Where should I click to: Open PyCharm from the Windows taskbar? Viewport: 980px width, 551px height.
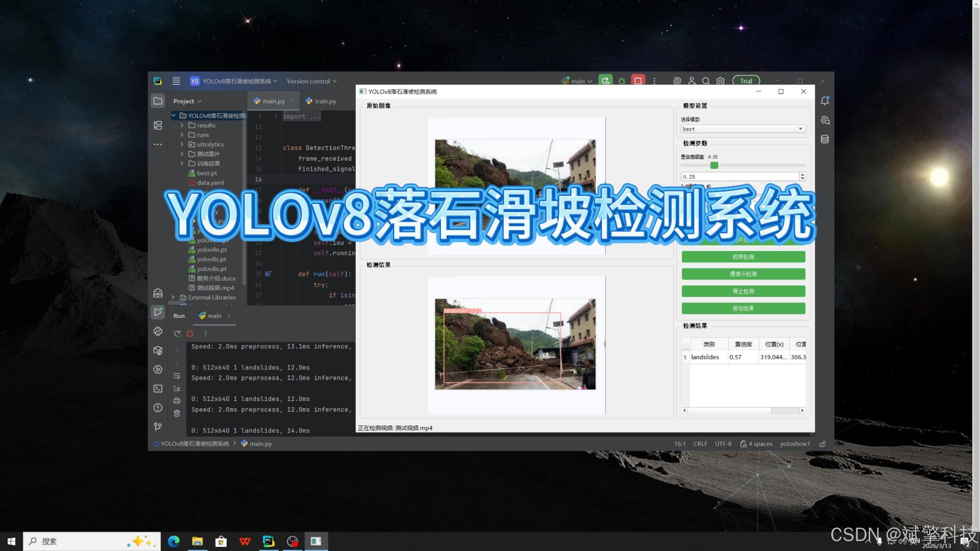(x=268, y=541)
